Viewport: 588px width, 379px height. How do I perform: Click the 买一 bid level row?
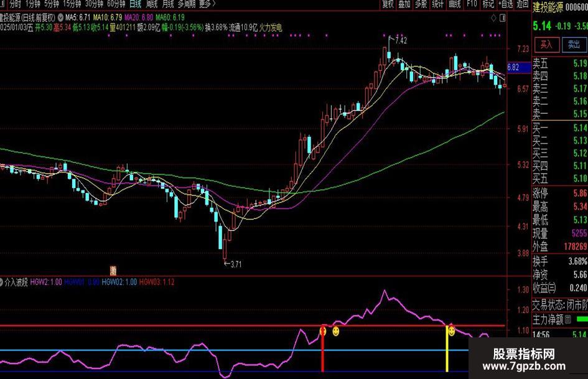click(x=560, y=128)
